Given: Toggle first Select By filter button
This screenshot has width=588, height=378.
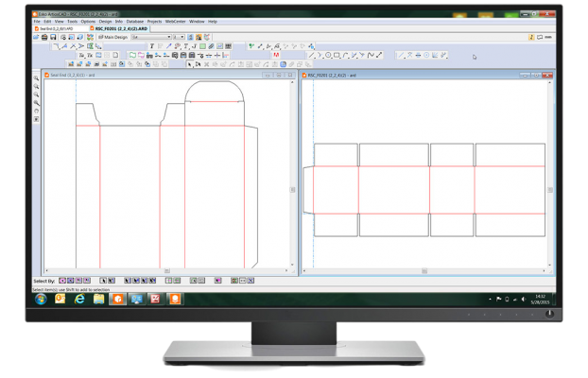Looking at the screenshot, I should click(62, 281).
